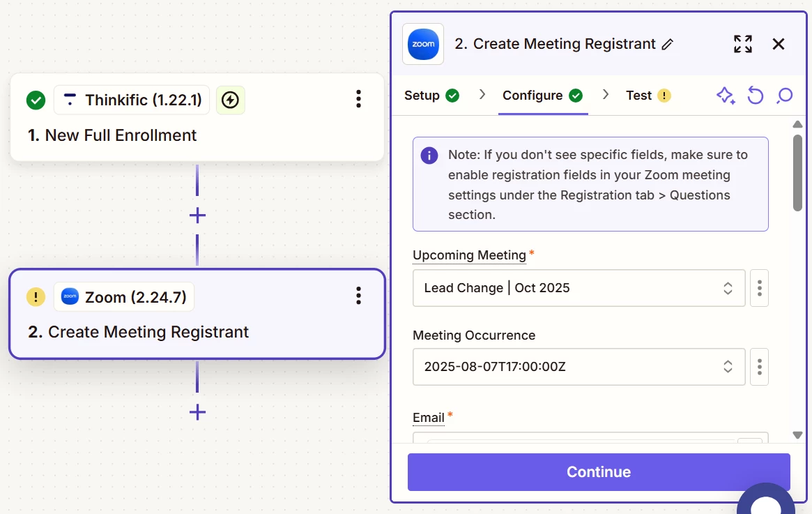The image size is (812, 514).
Task: Click the yellow warning badge on Test tab
Action: coord(664,96)
